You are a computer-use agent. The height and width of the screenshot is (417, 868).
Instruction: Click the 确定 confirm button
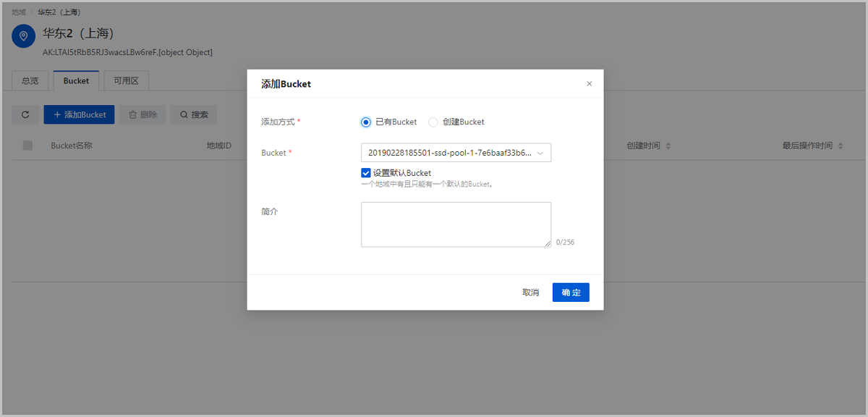[571, 292]
